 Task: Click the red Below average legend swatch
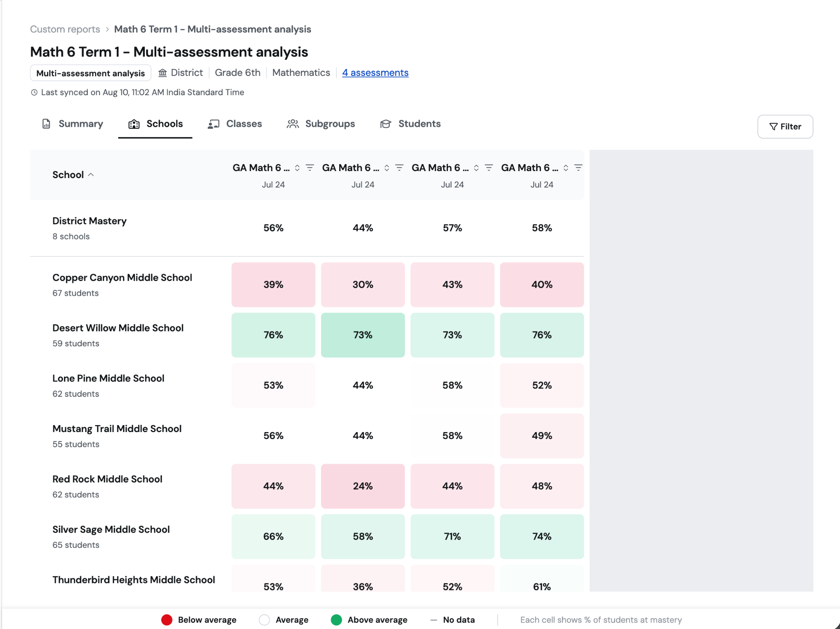pyautogui.click(x=167, y=620)
